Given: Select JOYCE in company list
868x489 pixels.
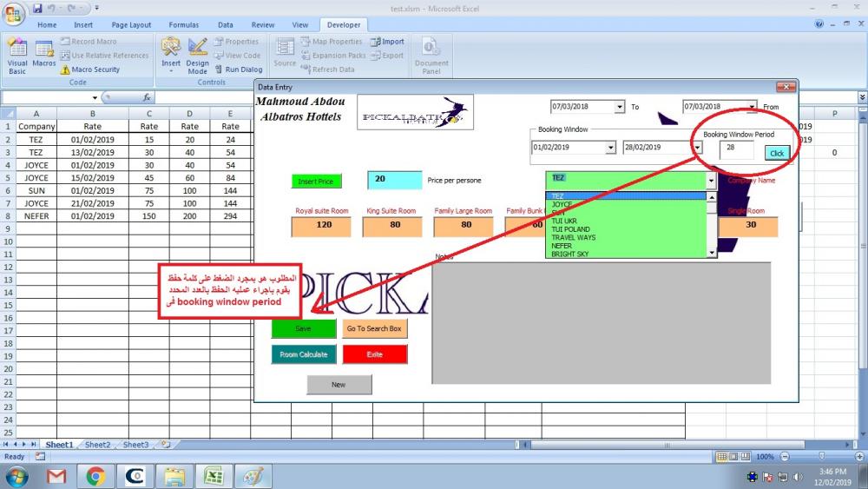Looking at the screenshot, I should click(x=626, y=204).
